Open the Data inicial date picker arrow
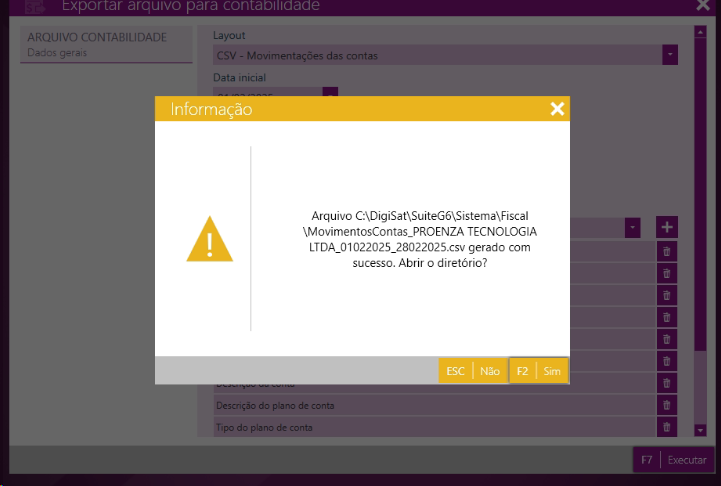 pyautogui.click(x=330, y=94)
